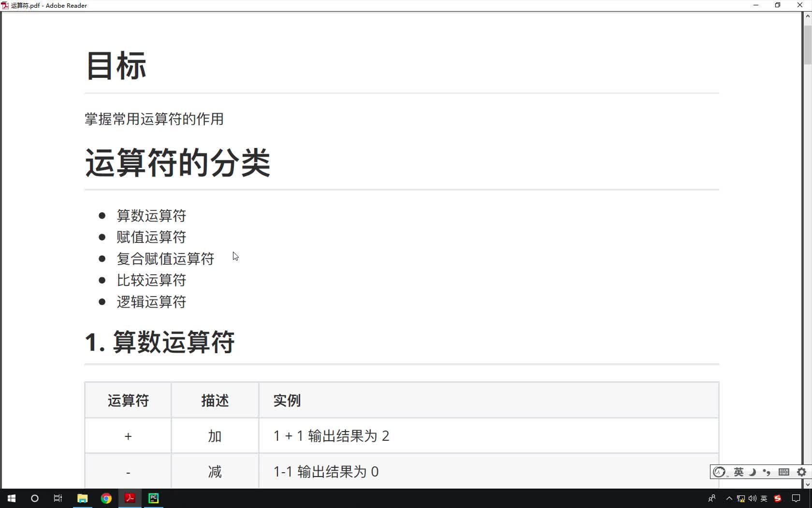Click the table header 运算符
The width and height of the screenshot is (812, 508).
point(128,401)
